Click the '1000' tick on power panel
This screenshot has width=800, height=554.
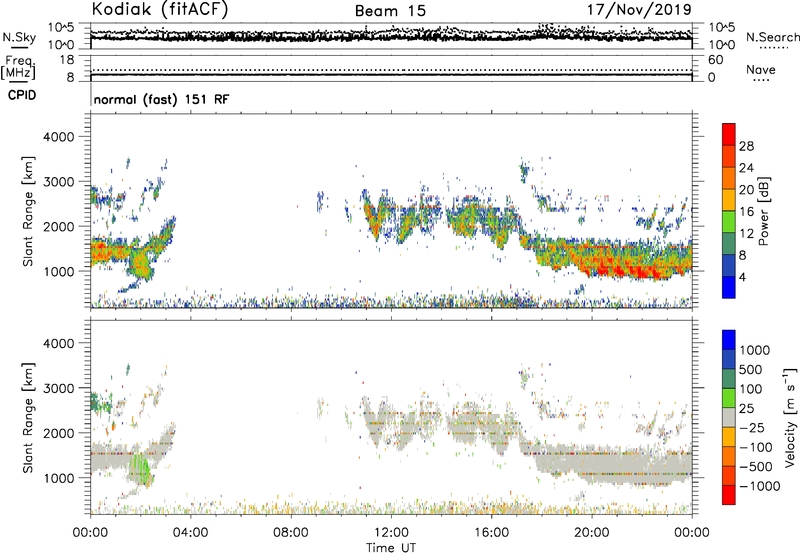point(58,271)
